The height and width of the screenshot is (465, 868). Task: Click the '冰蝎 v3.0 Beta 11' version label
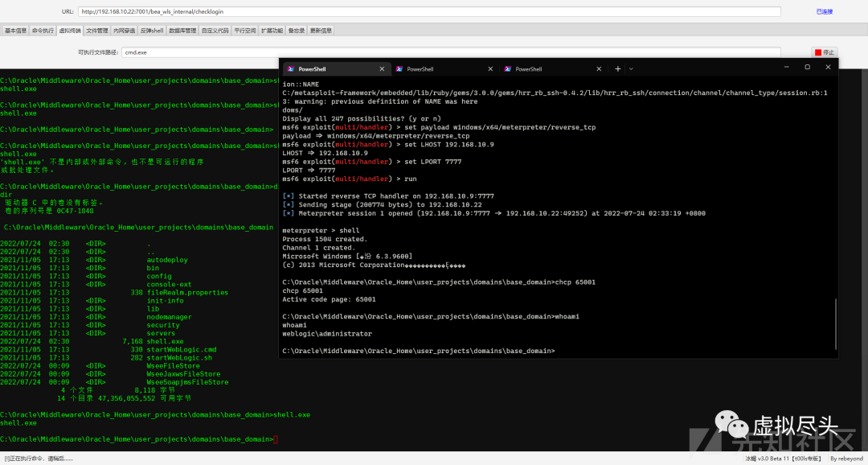[x=784, y=459]
